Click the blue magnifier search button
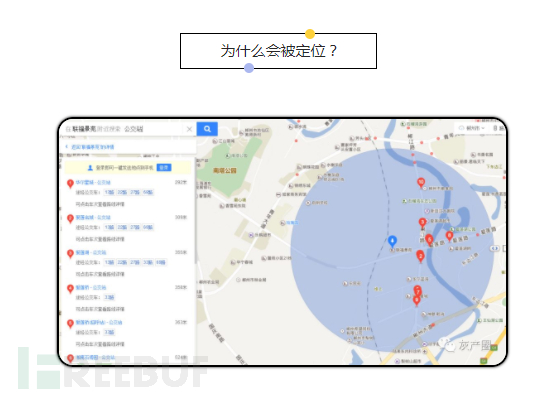 [x=207, y=129]
